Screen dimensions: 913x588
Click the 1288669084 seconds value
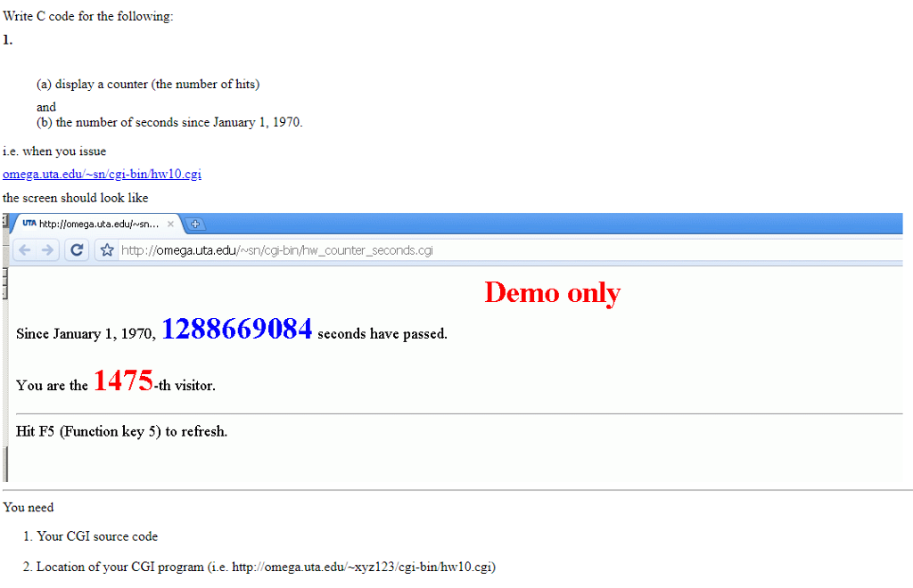click(x=236, y=329)
